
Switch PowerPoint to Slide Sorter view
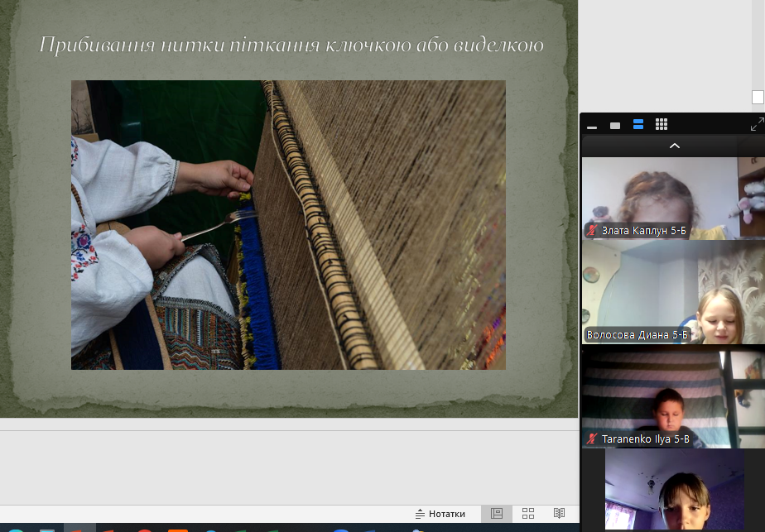pyautogui.click(x=528, y=514)
